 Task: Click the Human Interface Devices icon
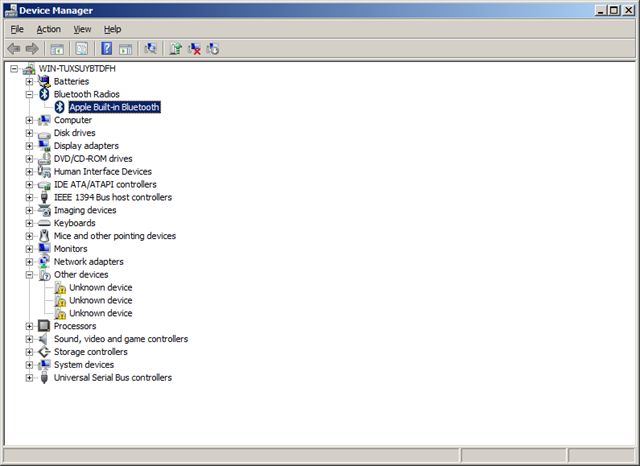point(44,171)
